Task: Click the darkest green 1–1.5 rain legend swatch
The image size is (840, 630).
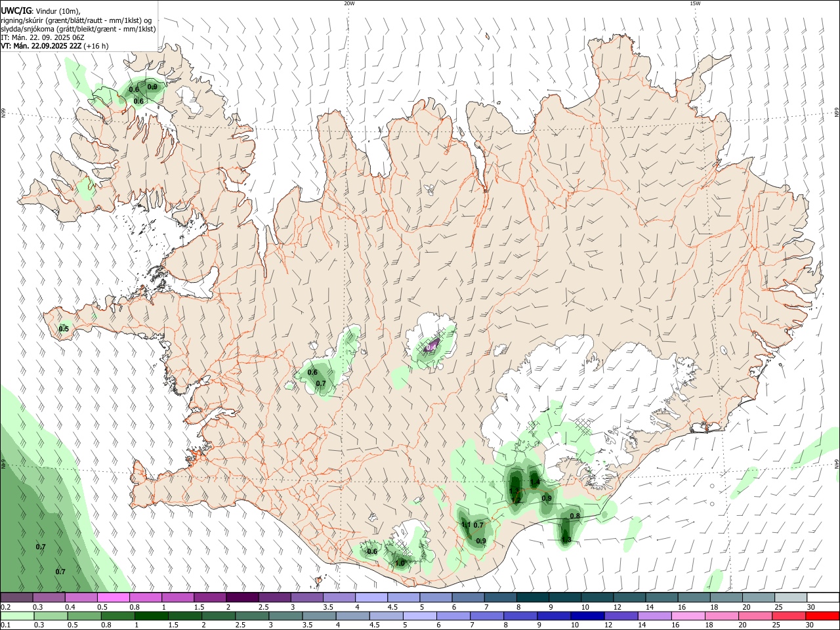Action: [x=151, y=616]
